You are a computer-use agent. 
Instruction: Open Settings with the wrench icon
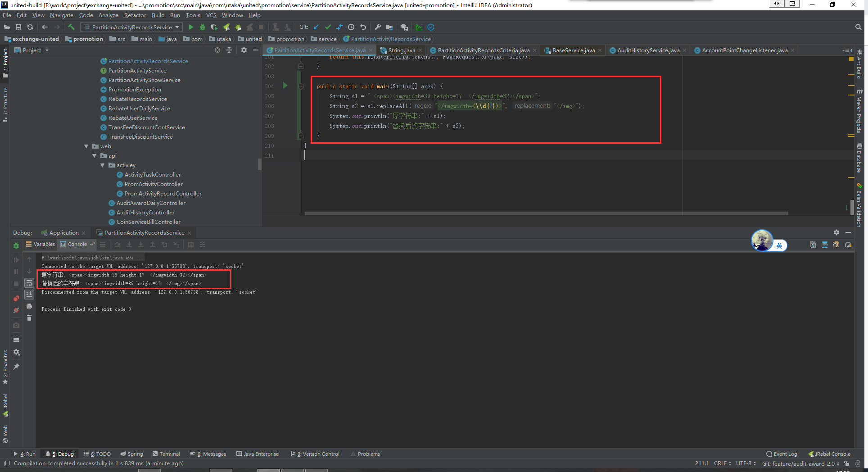click(378, 27)
